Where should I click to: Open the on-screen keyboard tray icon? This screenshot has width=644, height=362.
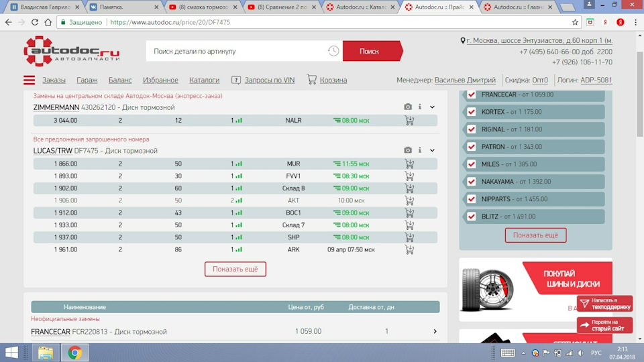click(508, 353)
